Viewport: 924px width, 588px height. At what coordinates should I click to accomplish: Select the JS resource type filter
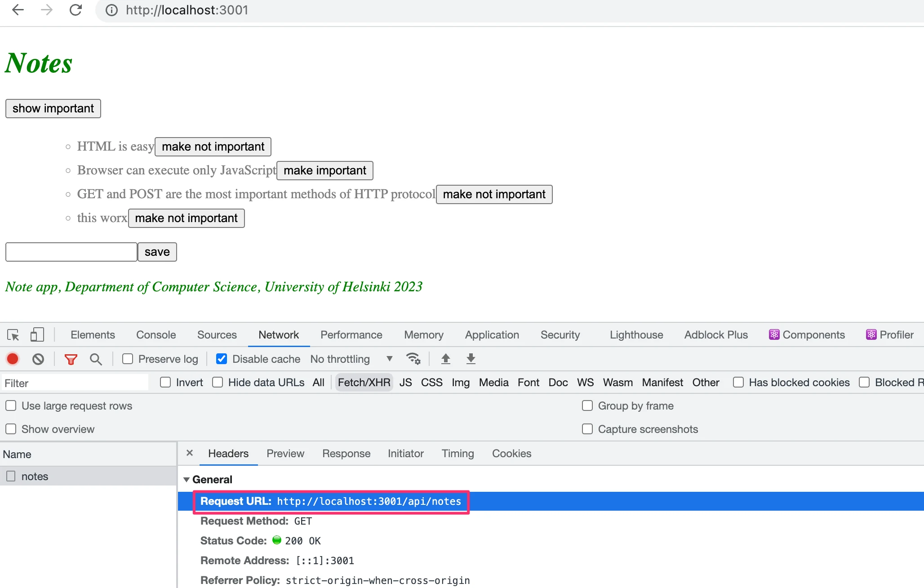pos(405,383)
